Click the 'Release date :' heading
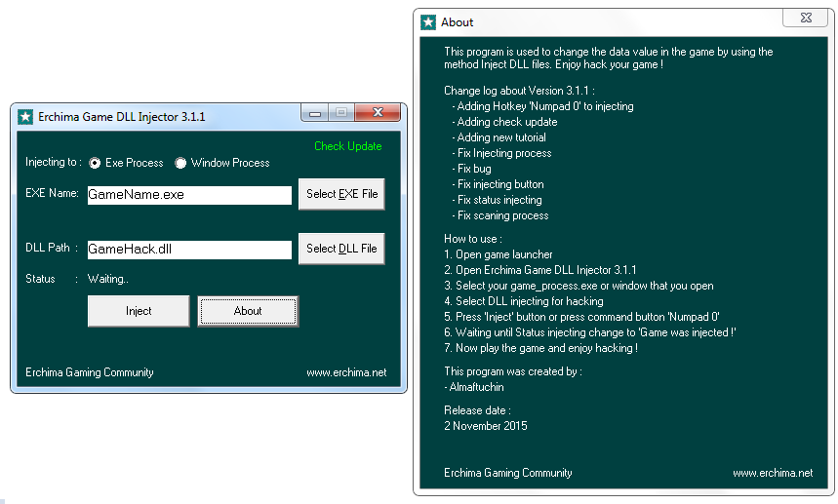Screen dimensions: 838x504 tap(477, 410)
